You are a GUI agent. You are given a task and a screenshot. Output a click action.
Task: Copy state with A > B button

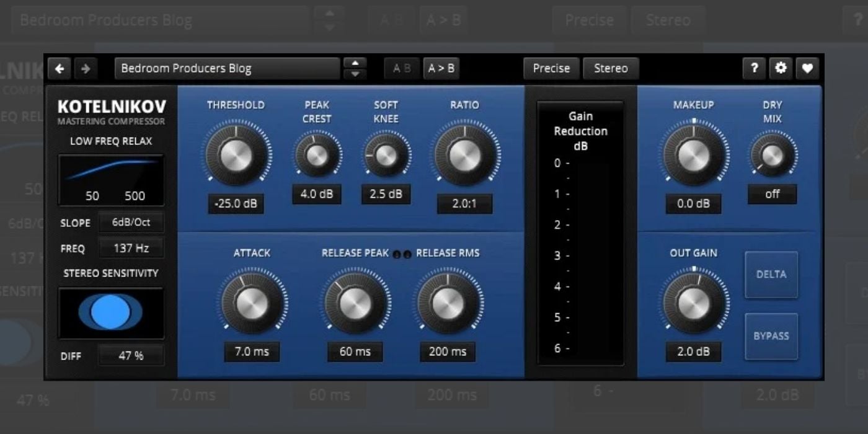440,69
